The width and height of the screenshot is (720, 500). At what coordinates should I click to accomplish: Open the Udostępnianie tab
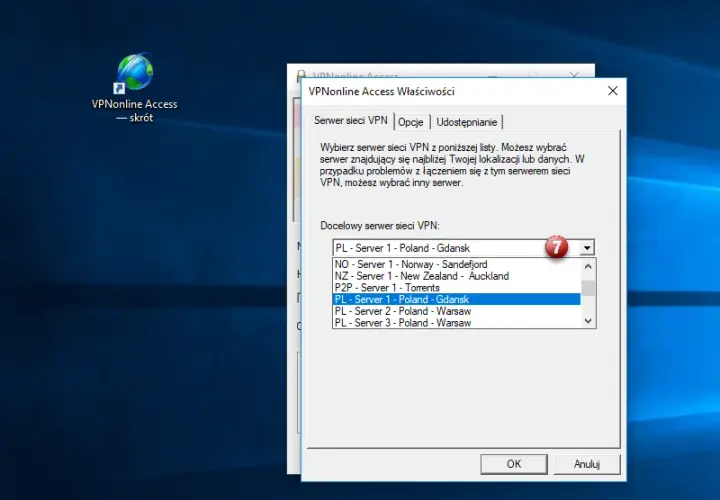[x=467, y=122]
